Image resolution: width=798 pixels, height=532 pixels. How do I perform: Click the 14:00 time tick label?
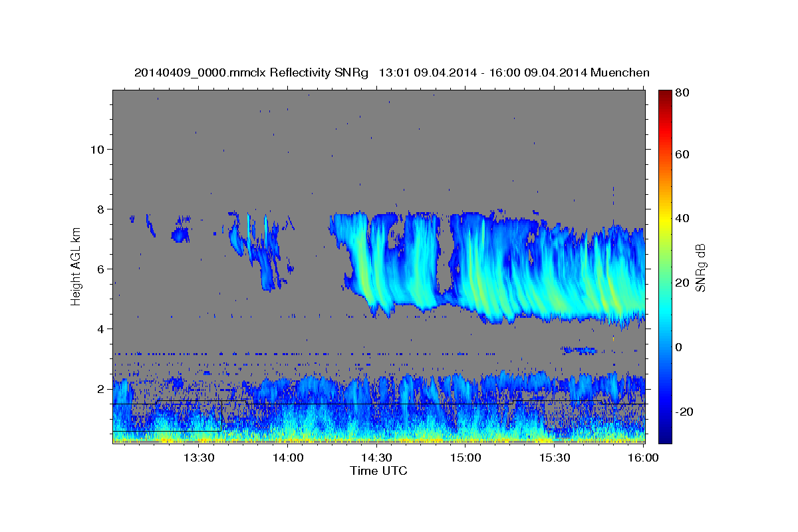289,458
